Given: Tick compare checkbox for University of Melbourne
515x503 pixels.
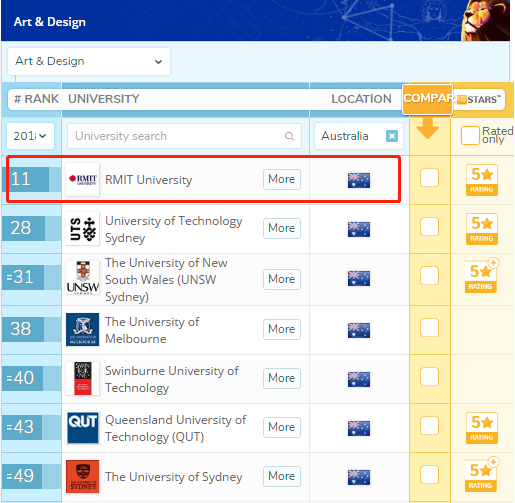Looking at the screenshot, I should [x=429, y=327].
